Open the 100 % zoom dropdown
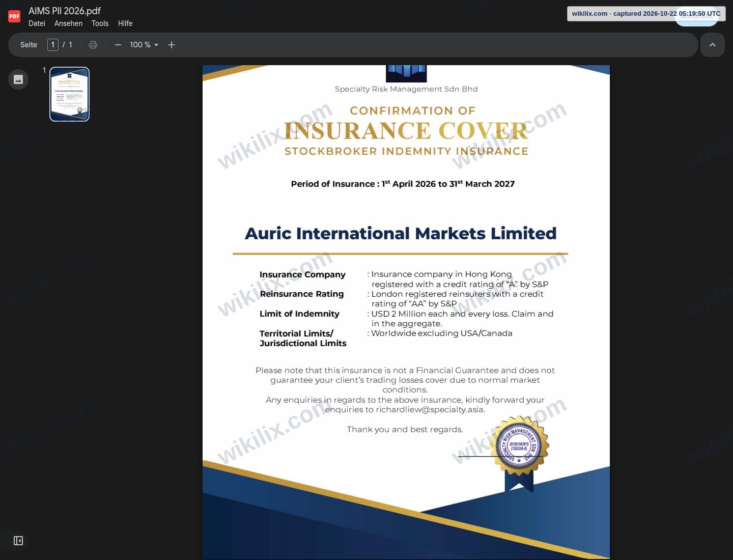 (x=144, y=45)
